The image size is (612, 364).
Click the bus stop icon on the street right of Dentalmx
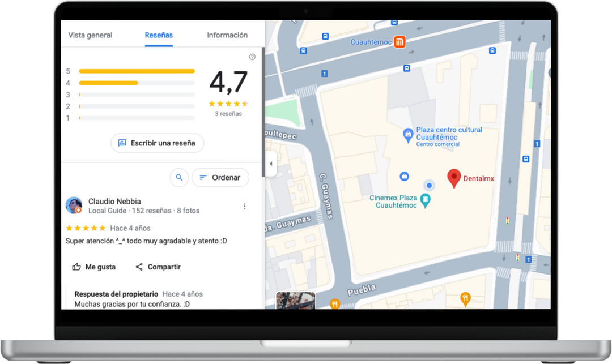pos(526,159)
